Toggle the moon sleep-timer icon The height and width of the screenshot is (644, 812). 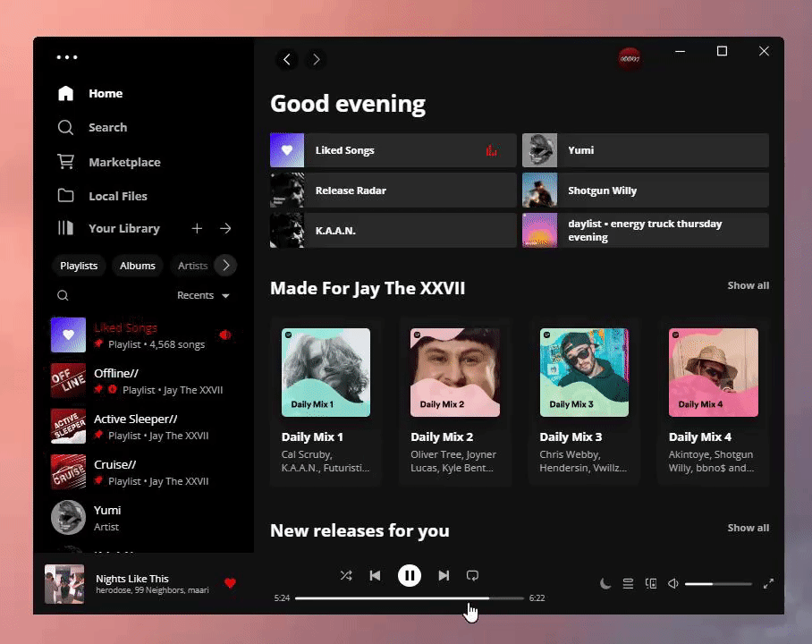click(605, 584)
